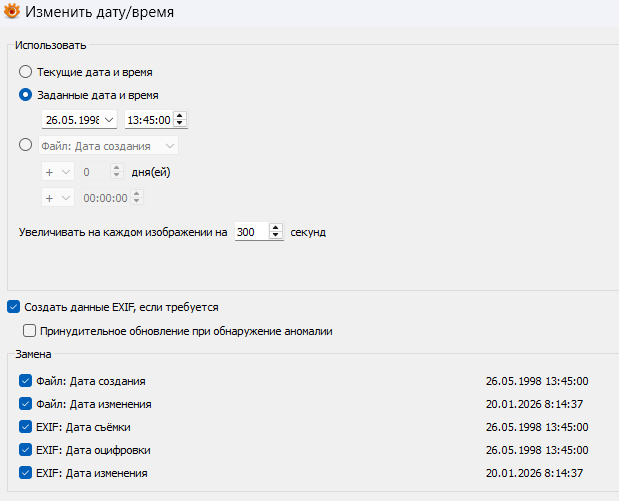Decrease time with the 13:45:00 down arrow

coord(180,124)
